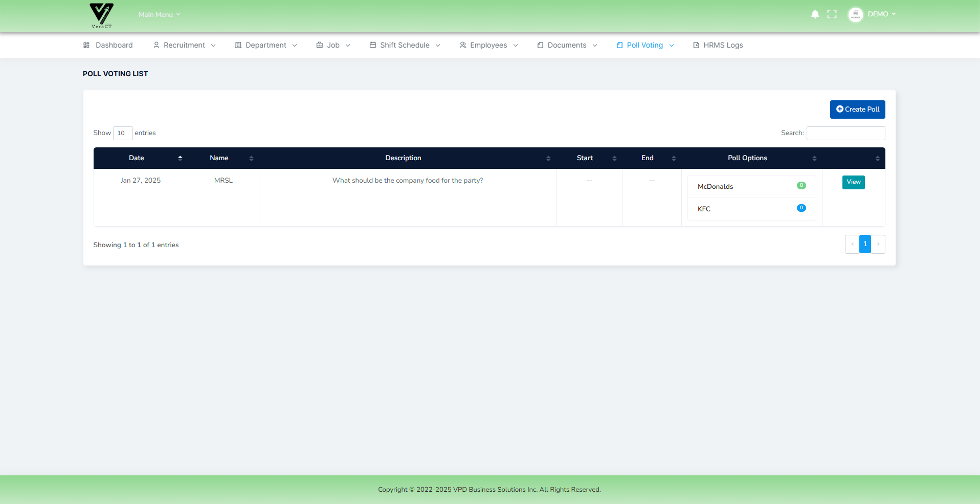Open notifications via the bell icon
980x504 pixels.
(x=815, y=14)
